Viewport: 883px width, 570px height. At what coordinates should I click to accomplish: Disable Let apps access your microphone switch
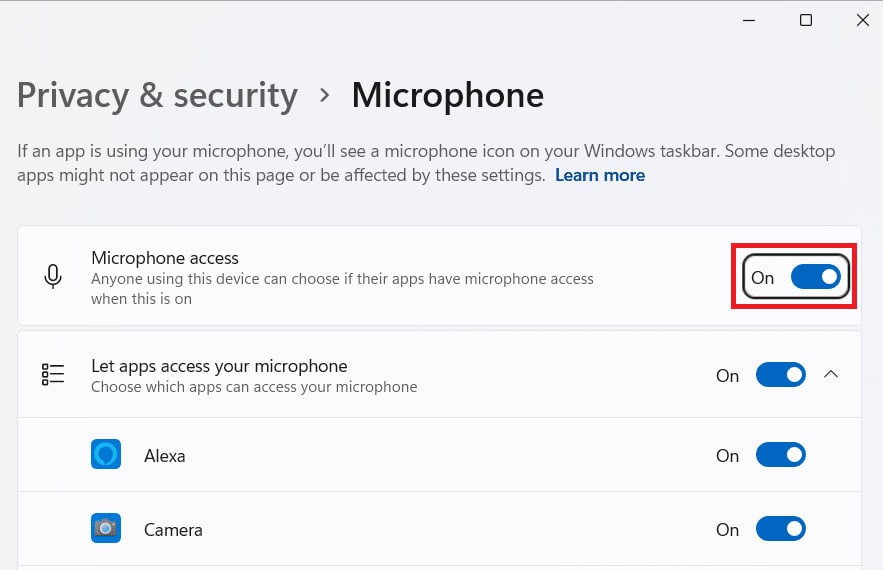click(780, 375)
